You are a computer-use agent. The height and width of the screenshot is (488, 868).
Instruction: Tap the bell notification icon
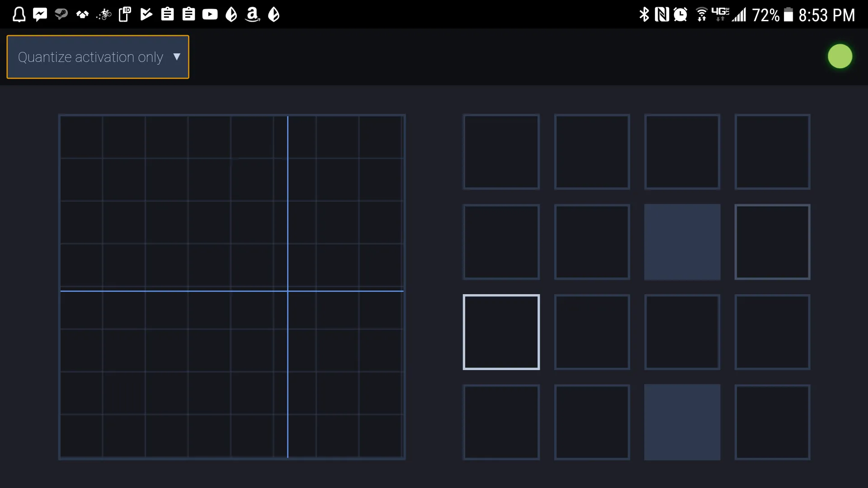tap(19, 14)
